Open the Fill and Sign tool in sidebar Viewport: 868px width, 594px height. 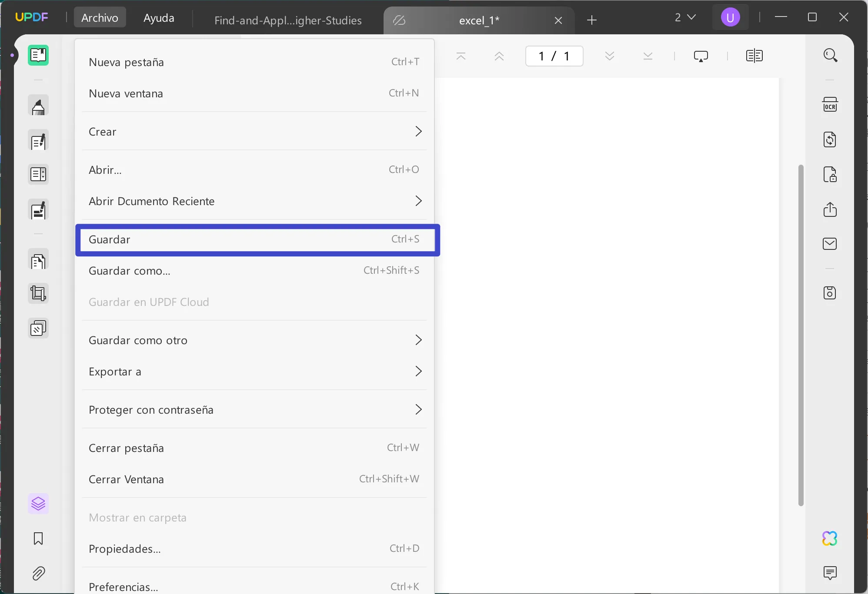pyautogui.click(x=38, y=210)
